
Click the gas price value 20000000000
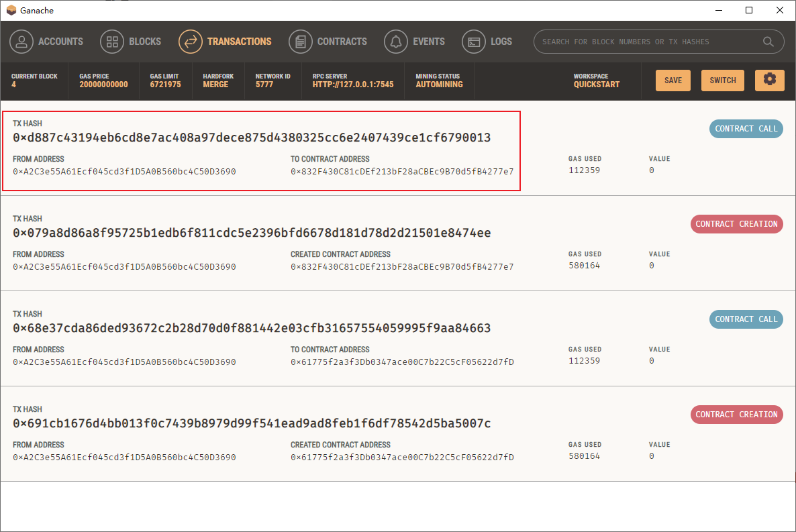pyautogui.click(x=103, y=85)
